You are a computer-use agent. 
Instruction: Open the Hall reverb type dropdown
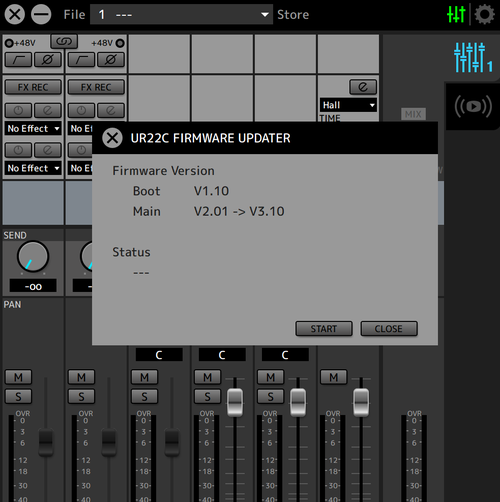pos(348,105)
